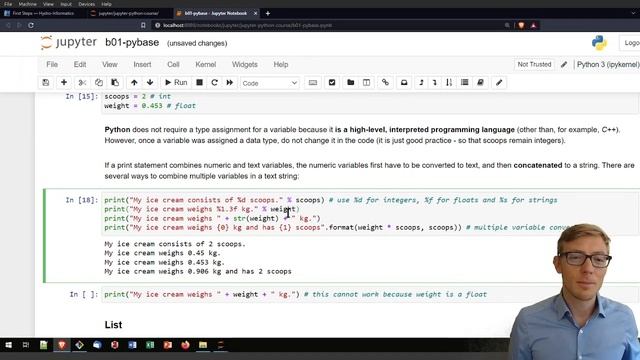Viewport: 640px width, 360px height.
Task: Open the Insert menu
Action: pos(142,64)
